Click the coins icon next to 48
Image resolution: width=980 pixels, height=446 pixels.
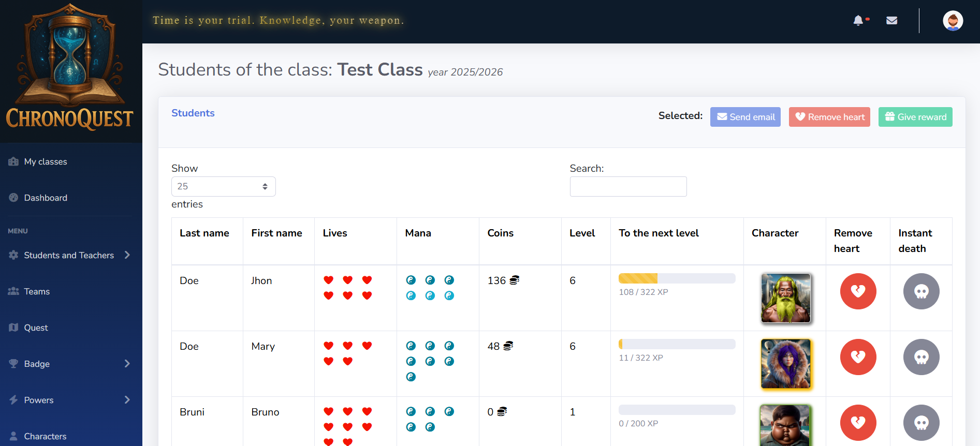(508, 346)
